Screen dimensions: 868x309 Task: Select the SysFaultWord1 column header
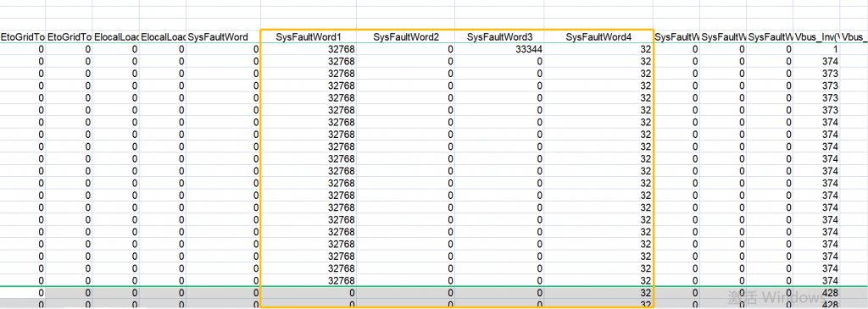click(x=309, y=37)
